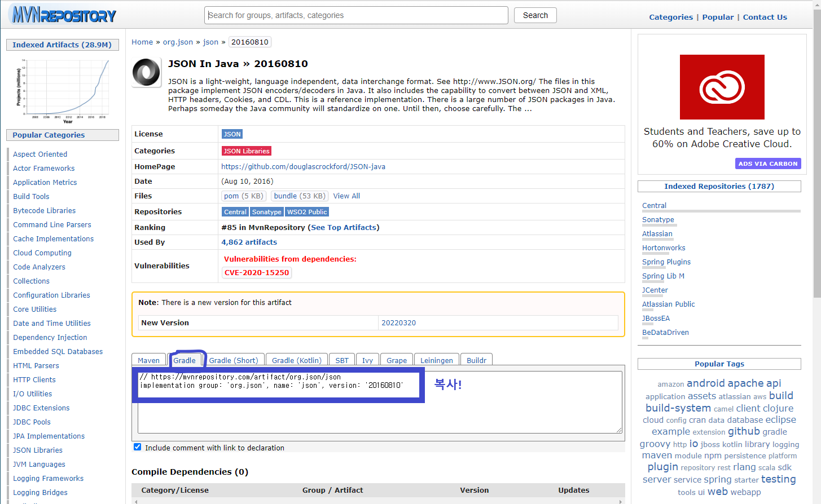The height and width of the screenshot is (504, 821).
Task: Click the JSON Libraries category badge
Action: pos(247,151)
